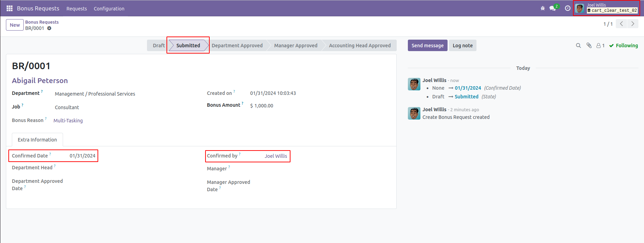Image resolution: width=644 pixels, height=243 pixels.
Task: Show followers list icon
Action: click(x=600, y=46)
